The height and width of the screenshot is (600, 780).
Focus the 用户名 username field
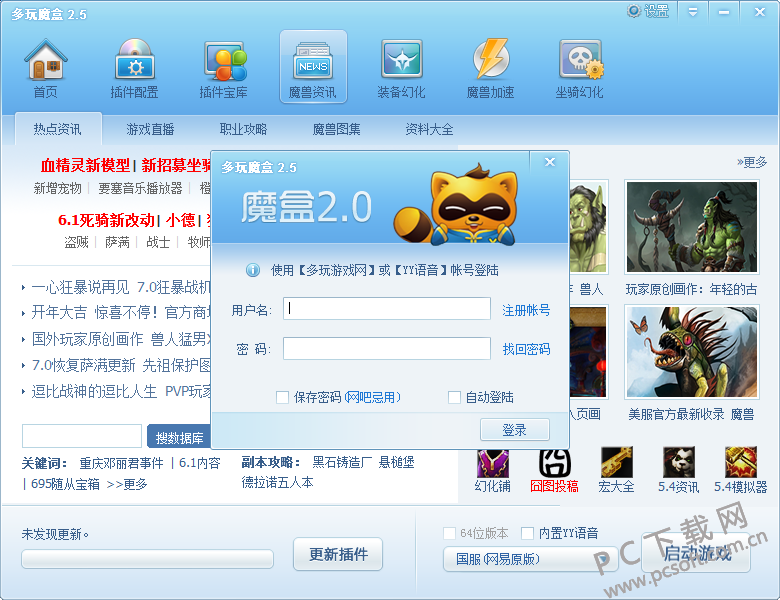pos(387,308)
